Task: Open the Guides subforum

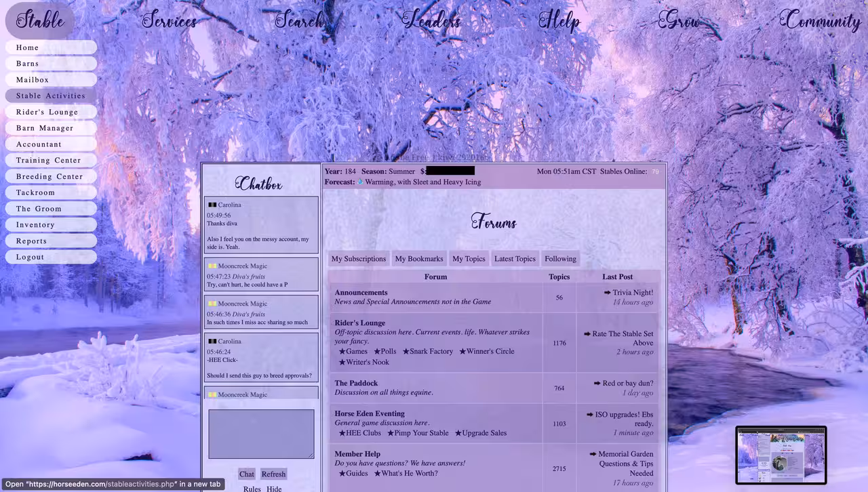Action: (353, 474)
